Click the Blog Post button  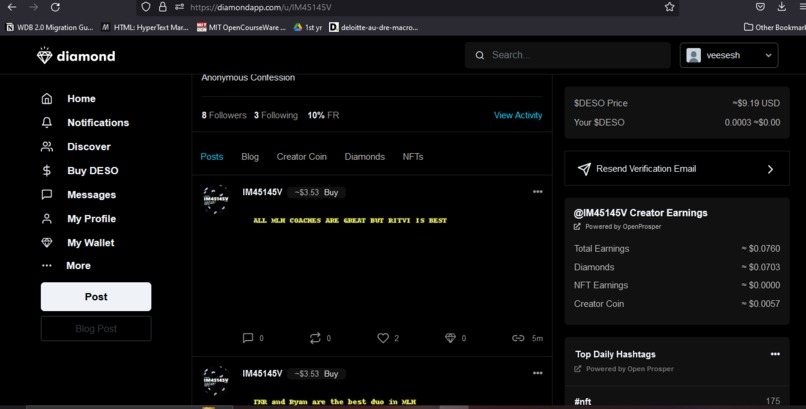click(96, 329)
